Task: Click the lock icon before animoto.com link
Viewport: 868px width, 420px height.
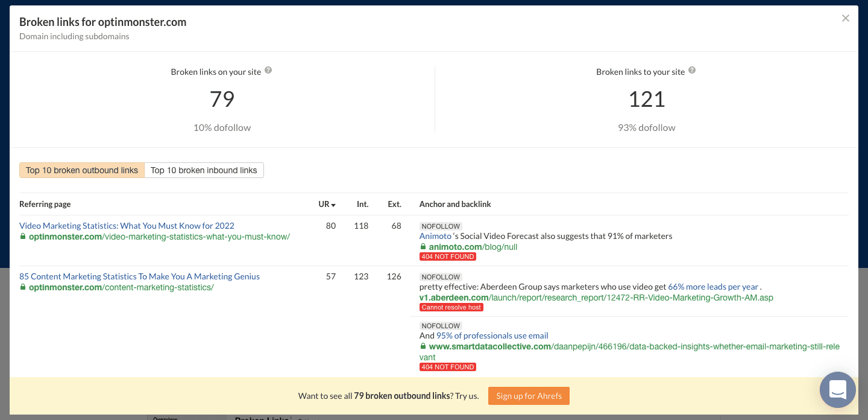Action: tap(423, 247)
